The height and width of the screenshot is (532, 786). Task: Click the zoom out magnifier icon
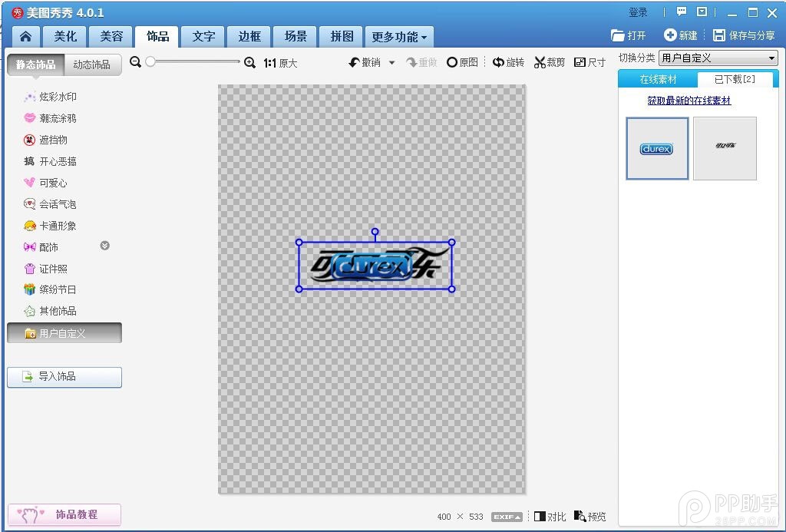click(136, 62)
